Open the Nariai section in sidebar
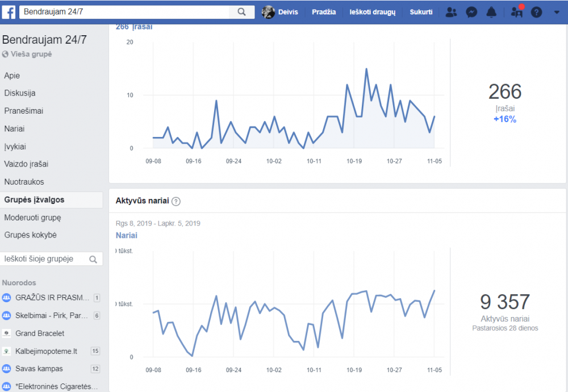 [15, 128]
